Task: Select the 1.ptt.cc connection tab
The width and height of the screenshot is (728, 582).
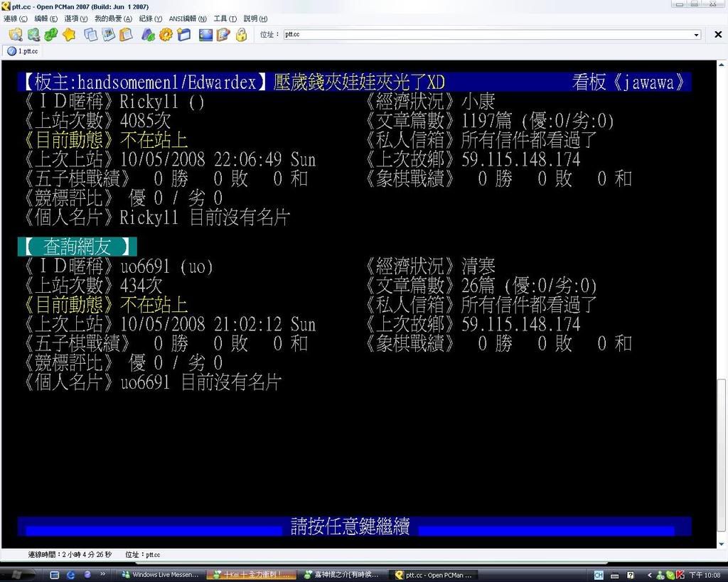Action: (x=23, y=51)
